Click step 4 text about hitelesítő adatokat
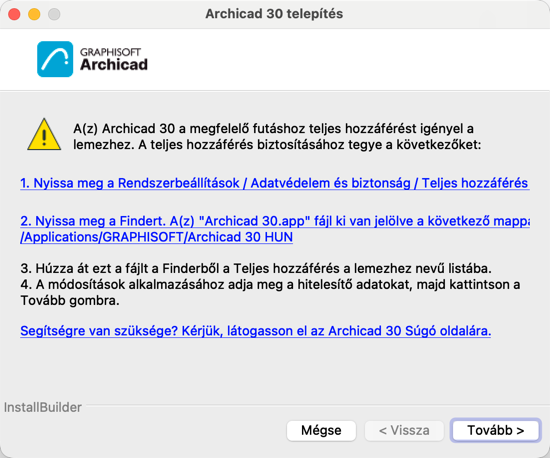Screen dimensions: 550x458 click(x=270, y=292)
